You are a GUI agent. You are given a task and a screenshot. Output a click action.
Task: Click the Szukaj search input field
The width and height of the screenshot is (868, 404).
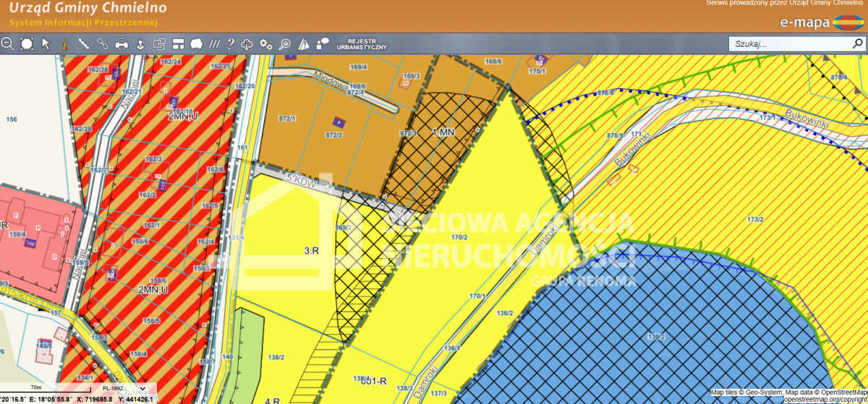(788, 43)
